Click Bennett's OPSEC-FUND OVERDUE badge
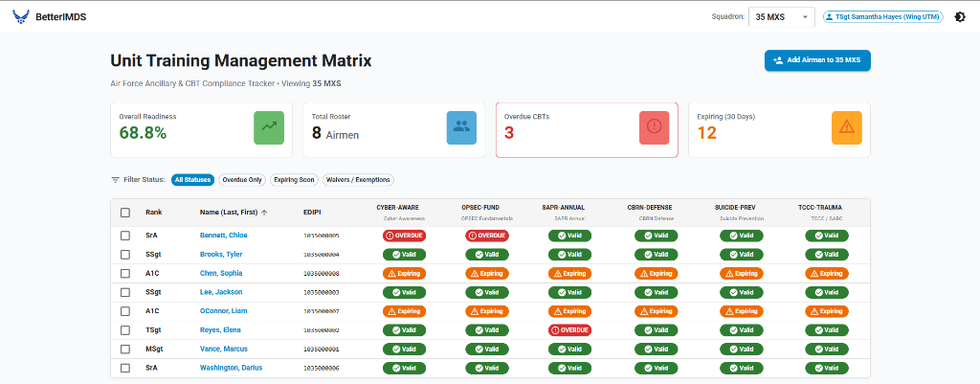This screenshot has width=980, height=384. [487, 236]
